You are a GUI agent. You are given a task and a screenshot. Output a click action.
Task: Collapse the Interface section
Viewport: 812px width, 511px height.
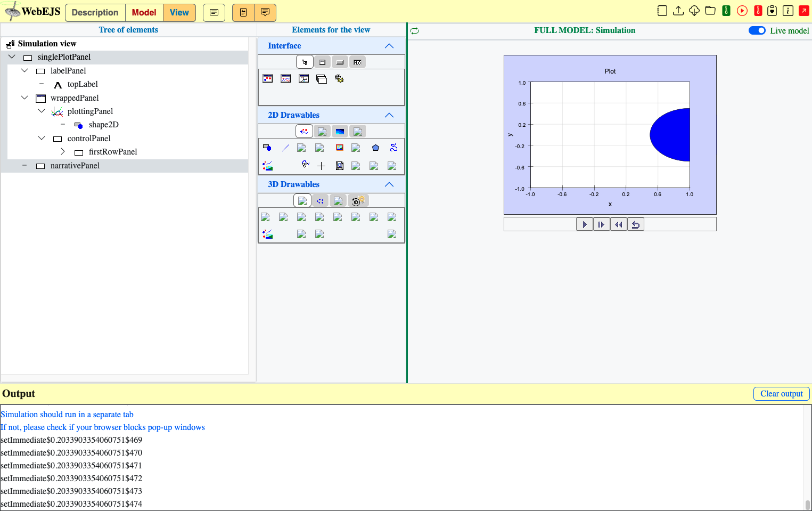coord(389,46)
